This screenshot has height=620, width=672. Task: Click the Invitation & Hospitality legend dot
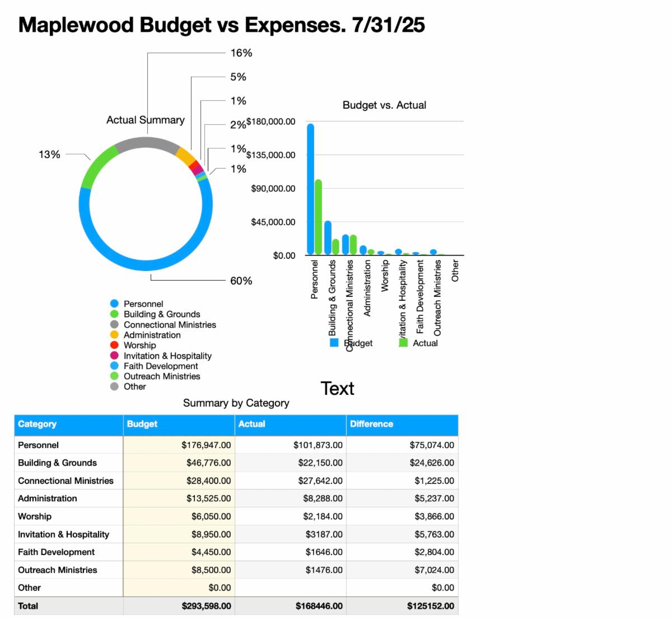114,356
